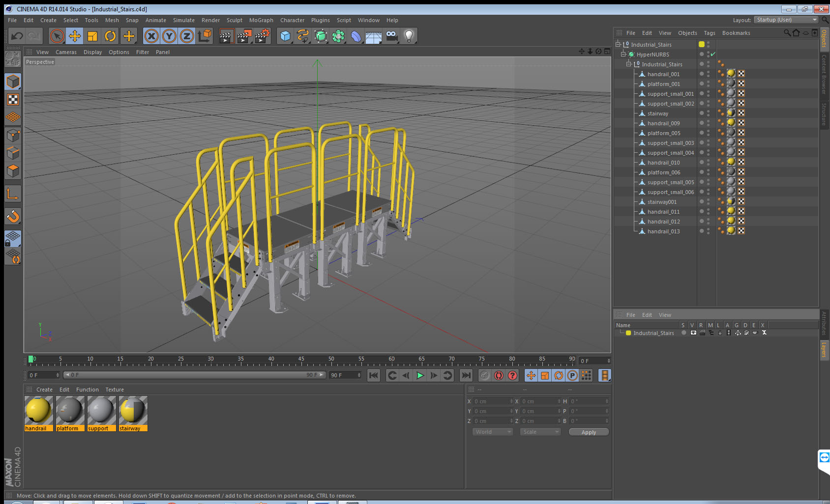Switch to Polygons mode

point(13,171)
